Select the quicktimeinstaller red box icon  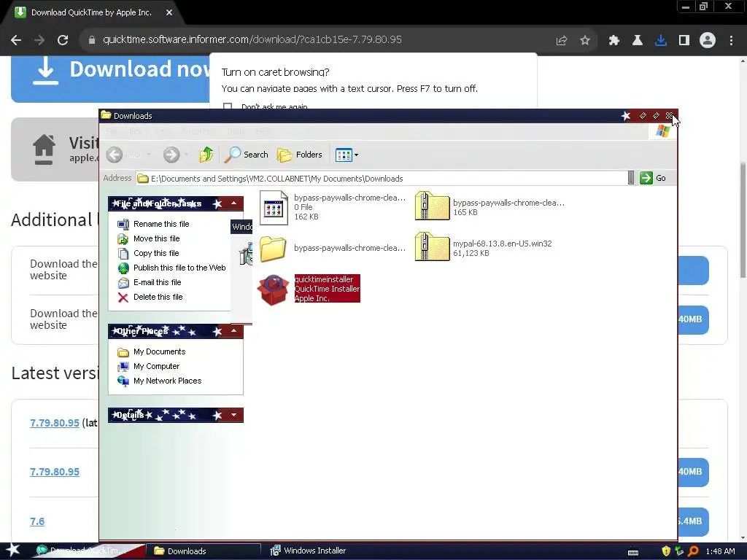coord(273,290)
